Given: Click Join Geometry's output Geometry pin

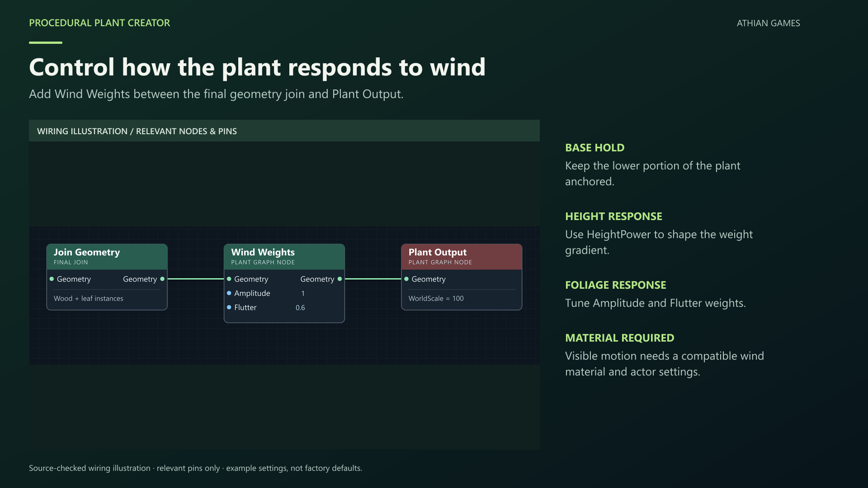Looking at the screenshot, I should [x=162, y=279].
